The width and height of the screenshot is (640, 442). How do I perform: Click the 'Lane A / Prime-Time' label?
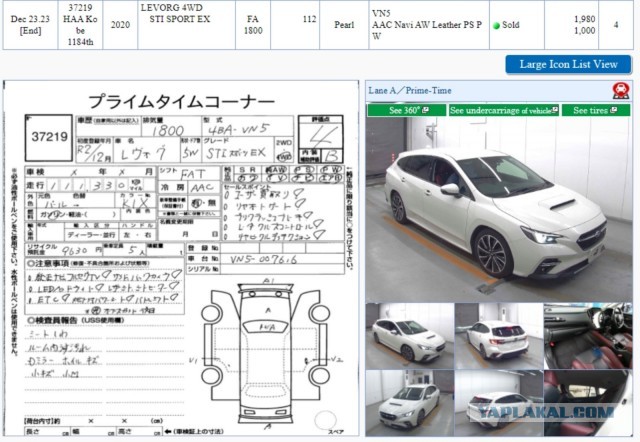[x=410, y=91]
